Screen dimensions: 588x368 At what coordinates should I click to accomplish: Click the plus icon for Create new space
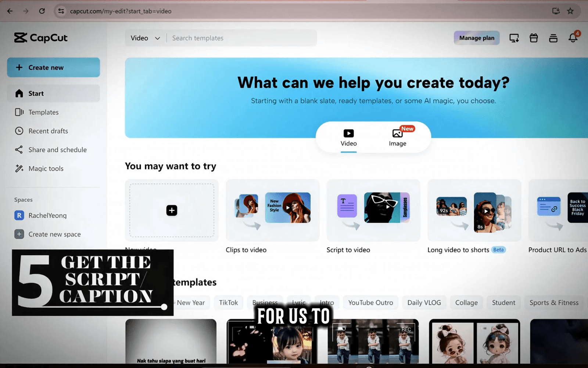click(19, 234)
